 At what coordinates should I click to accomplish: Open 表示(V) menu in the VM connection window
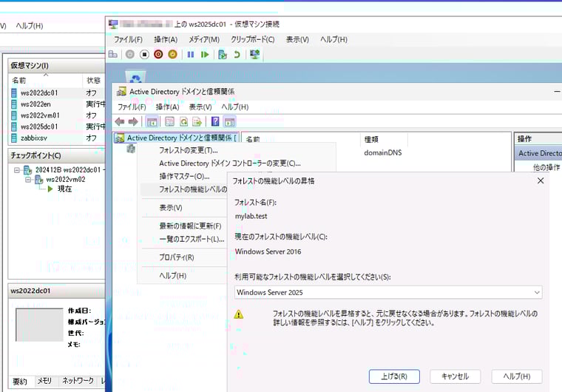(297, 39)
